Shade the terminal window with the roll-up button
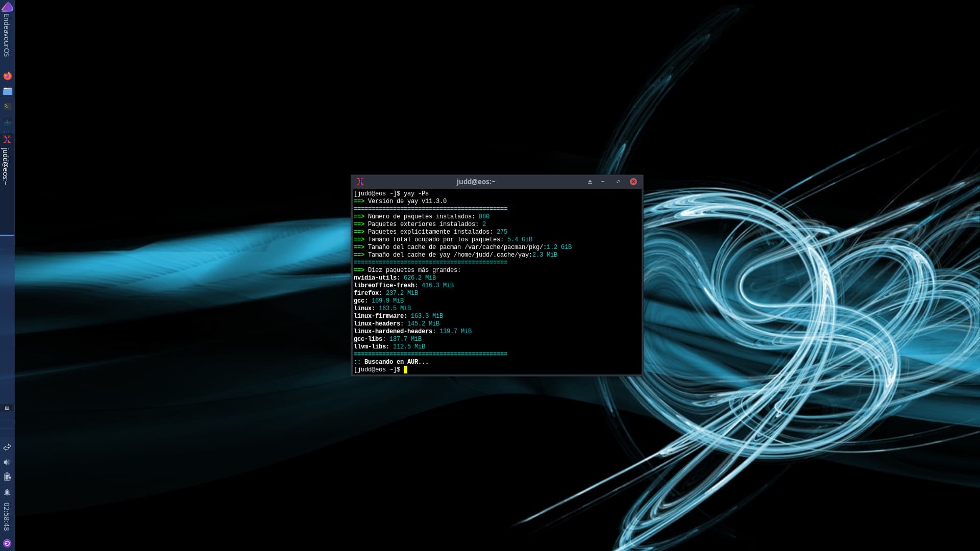980x551 pixels. [x=590, y=182]
